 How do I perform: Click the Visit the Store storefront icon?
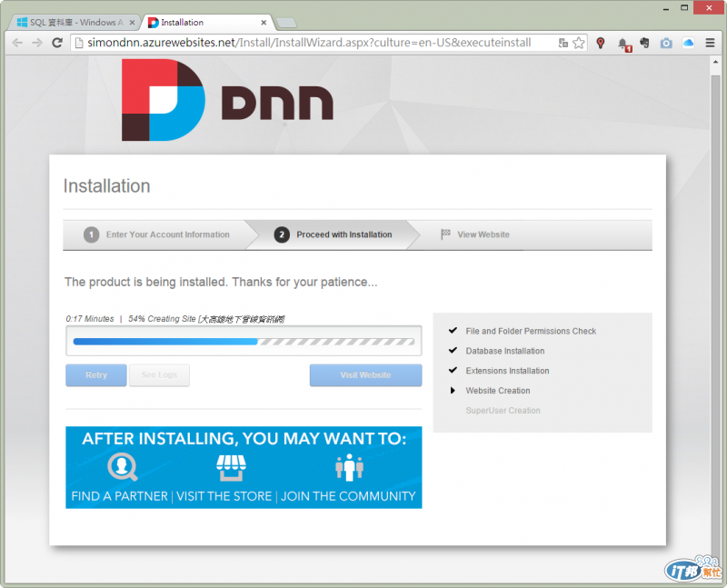point(231,467)
